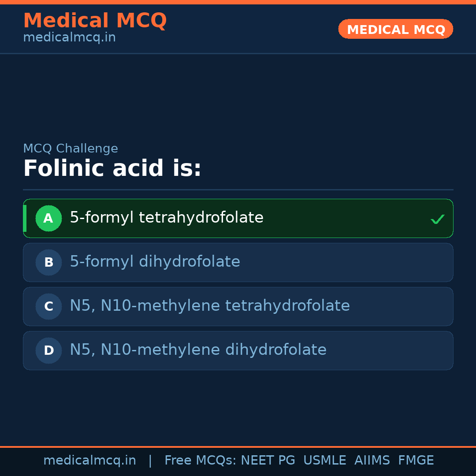Click the green bar beside option A
The width and height of the screenshot is (476, 476).
(x=25, y=218)
